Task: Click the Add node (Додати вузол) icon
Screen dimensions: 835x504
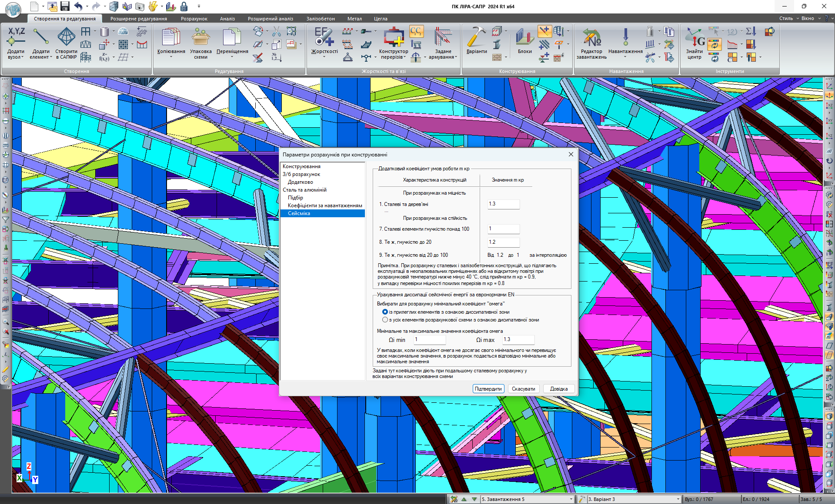Action: pyautogui.click(x=16, y=38)
